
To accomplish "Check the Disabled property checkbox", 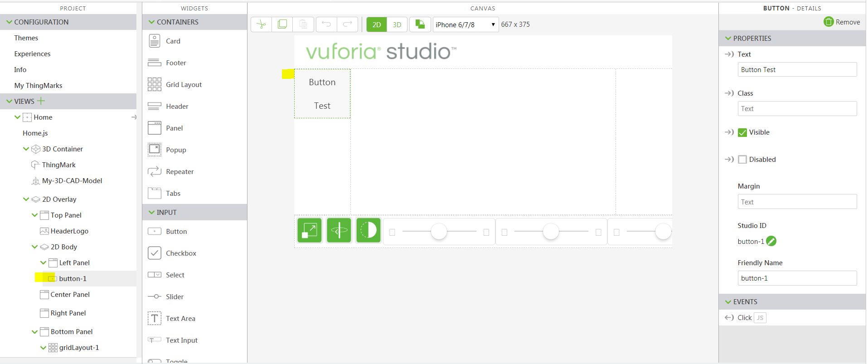I will pos(742,160).
